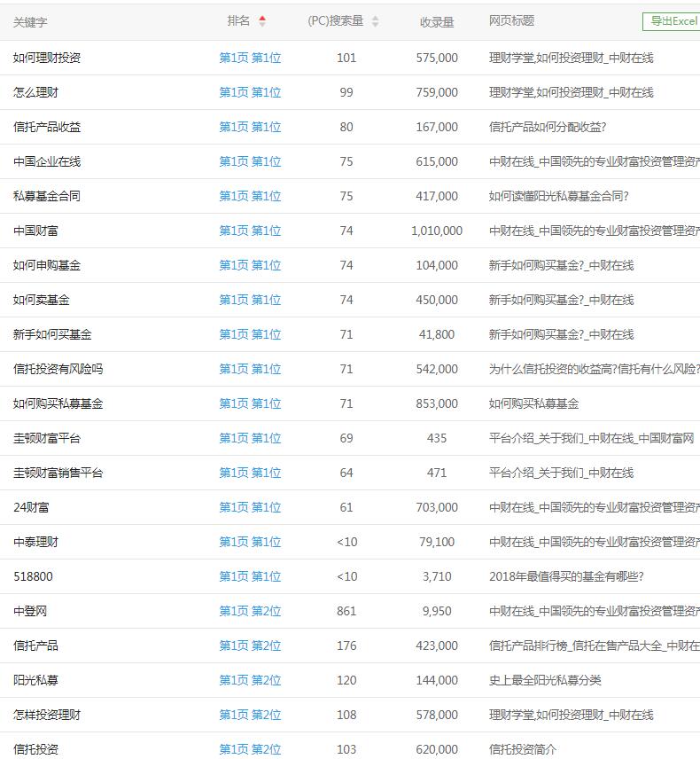Open ranking link for 如何理财投资 row
The width and height of the screenshot is (700, 759).
point(250,58)
